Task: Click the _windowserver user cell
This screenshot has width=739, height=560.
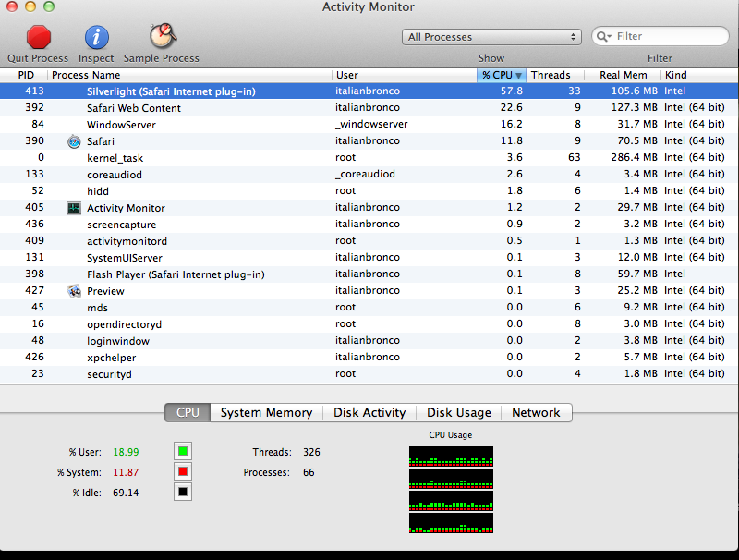Action: [371, 124]
